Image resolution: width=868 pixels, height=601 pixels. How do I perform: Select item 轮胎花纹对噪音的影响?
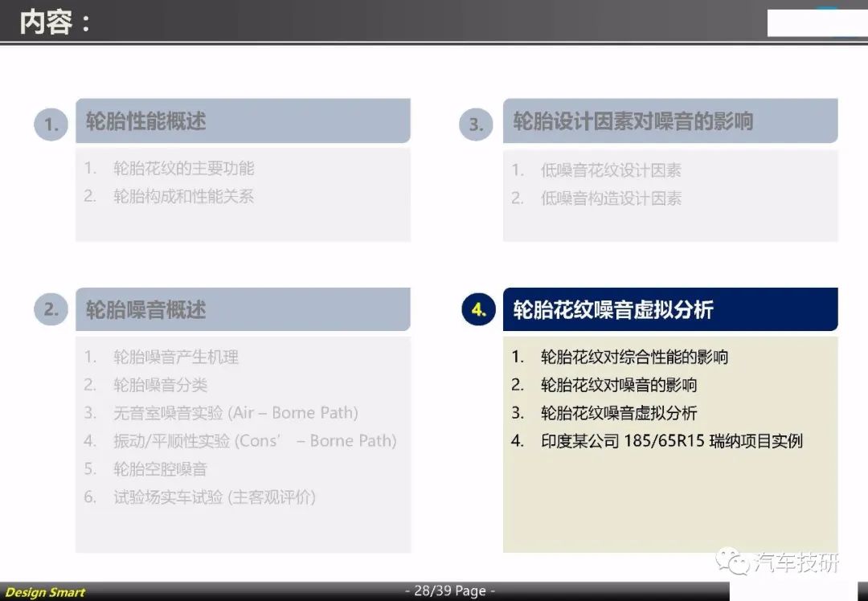coord(618,385)
